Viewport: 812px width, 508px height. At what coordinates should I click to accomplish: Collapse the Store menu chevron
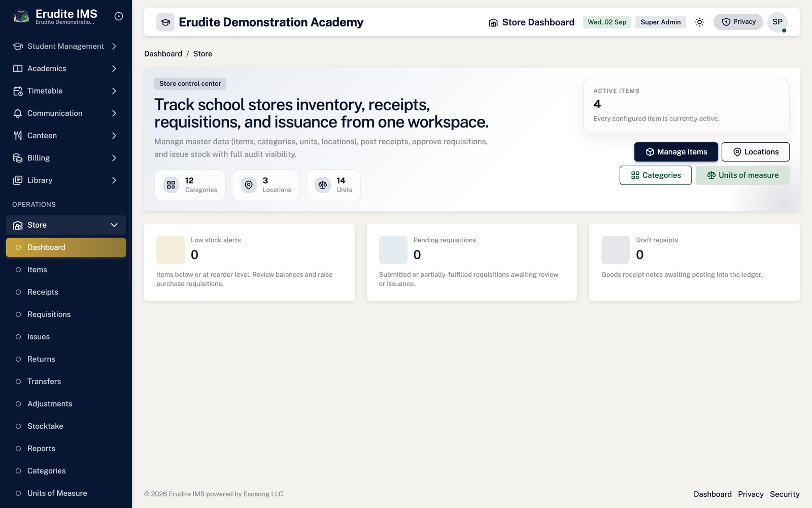(114, 225)
